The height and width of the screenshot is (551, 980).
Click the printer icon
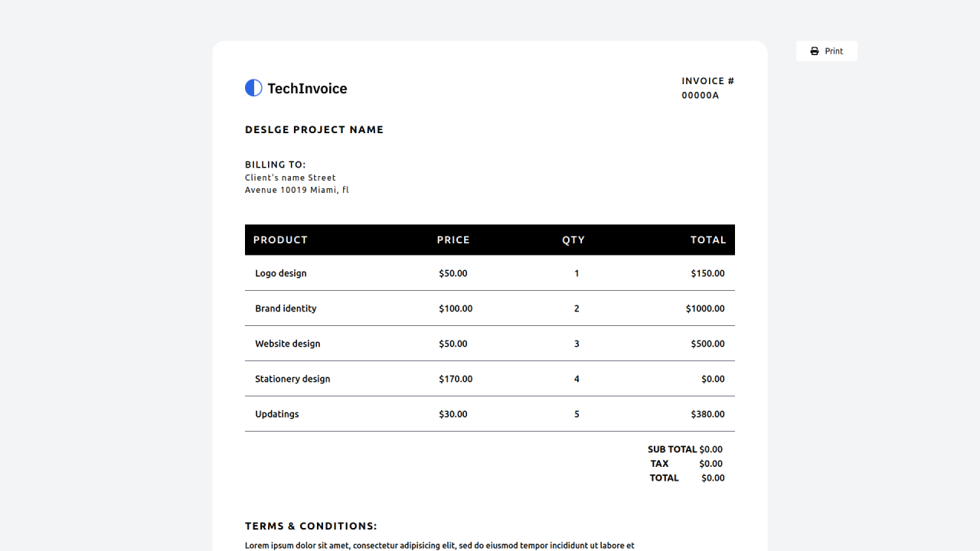[x=815, y=51]
